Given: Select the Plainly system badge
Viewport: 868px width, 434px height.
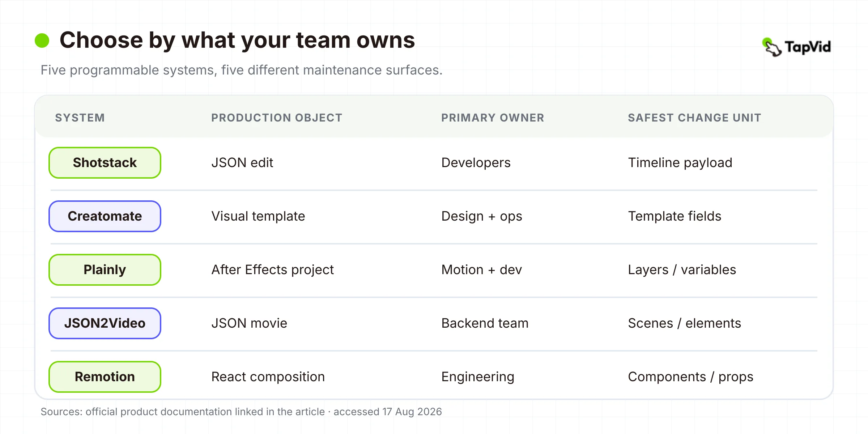Looking at the screenshot, I should [105, 270].
